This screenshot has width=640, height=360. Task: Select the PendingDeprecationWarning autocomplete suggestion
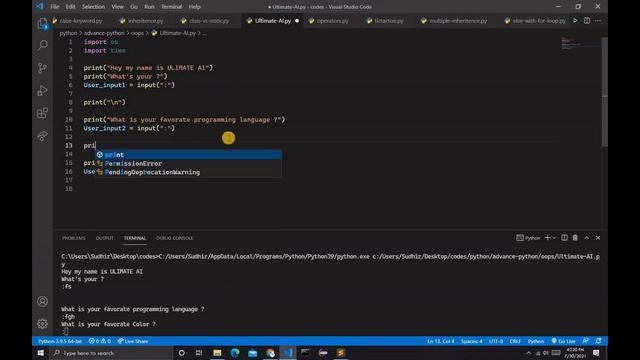188,172
